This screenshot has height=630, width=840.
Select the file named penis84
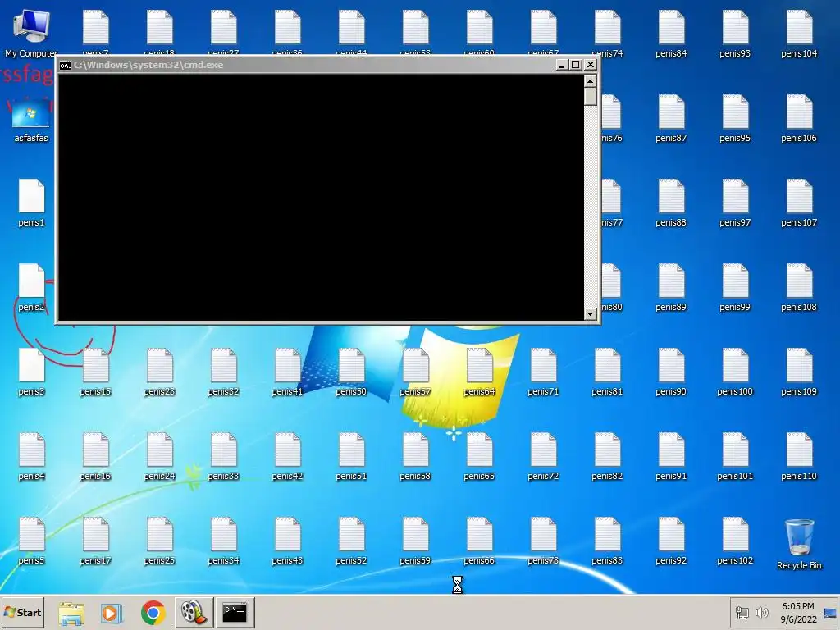tap(671, 34)
